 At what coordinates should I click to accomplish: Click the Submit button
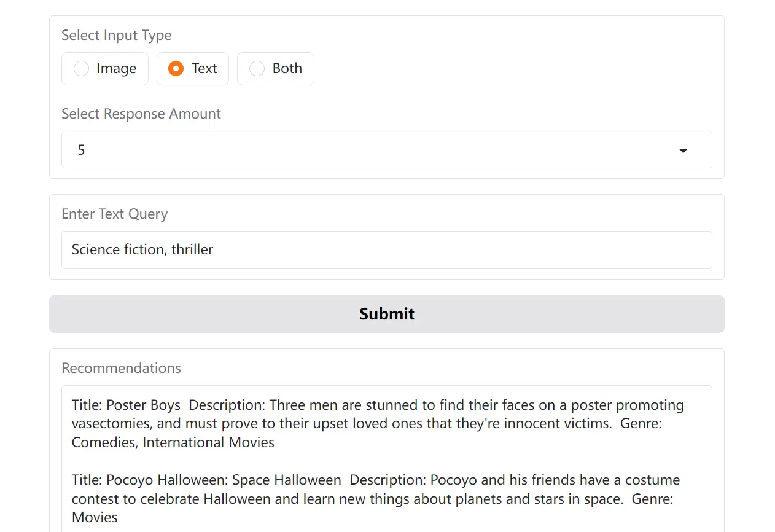[x=386, y=313]
